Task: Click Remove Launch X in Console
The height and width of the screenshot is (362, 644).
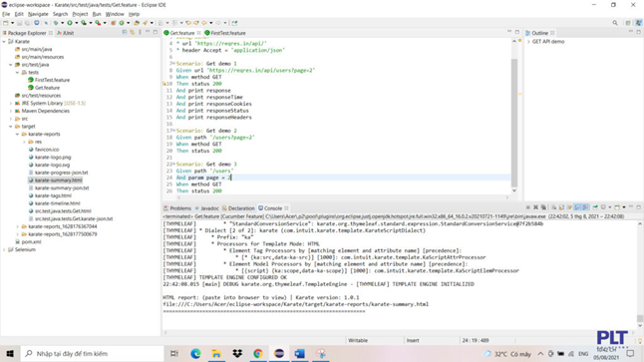Action: pos(535,207)
